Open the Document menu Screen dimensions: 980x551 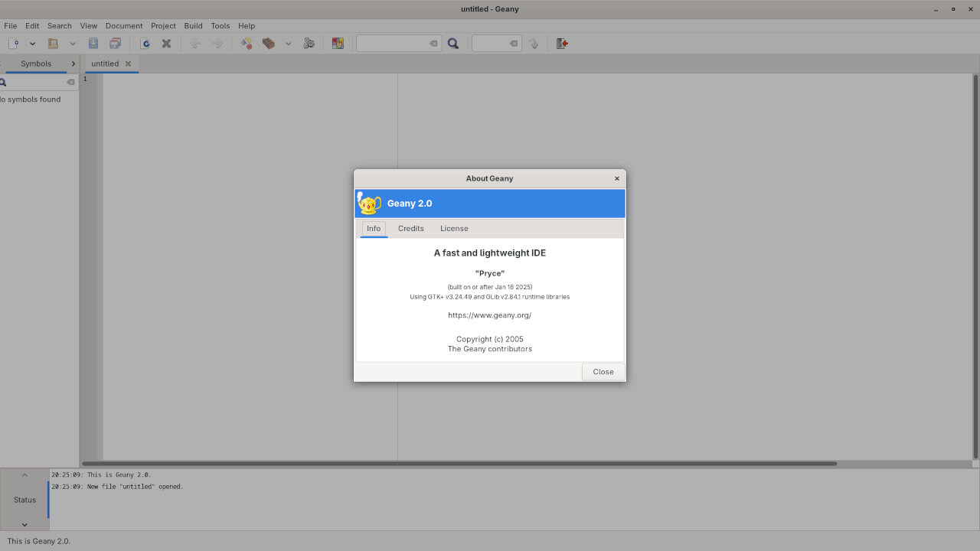[124, 26]
